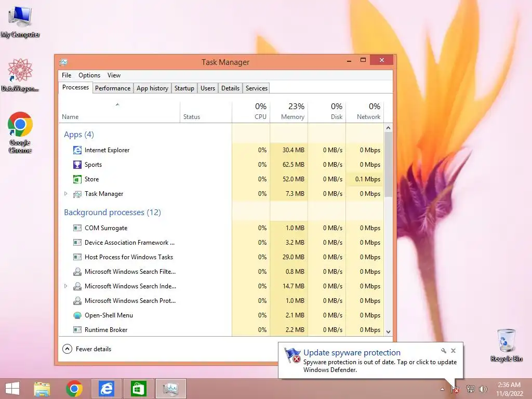The image size is (532, 399).
Task: Select the '62.5 MB' Sports memory value
Action: point(293,165)
